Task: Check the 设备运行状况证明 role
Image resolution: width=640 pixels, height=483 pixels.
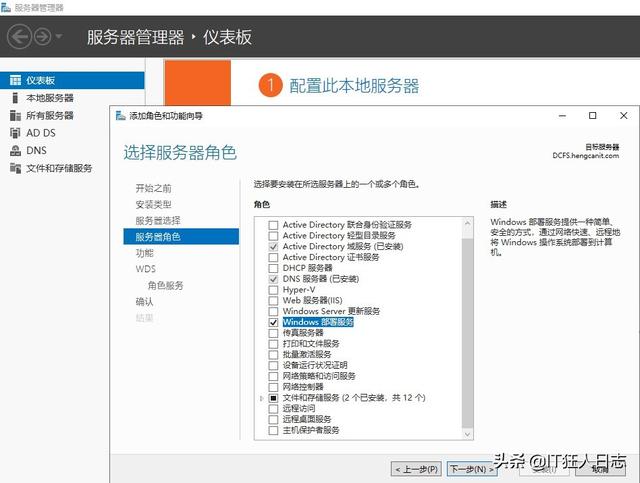Action: coord(273,365)
